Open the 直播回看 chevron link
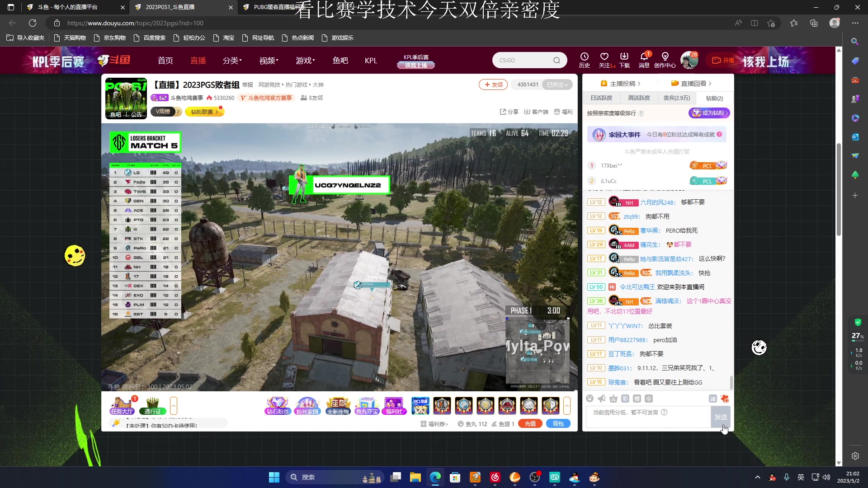This screenshot has width=868, height=488. (x=691, y=84)
